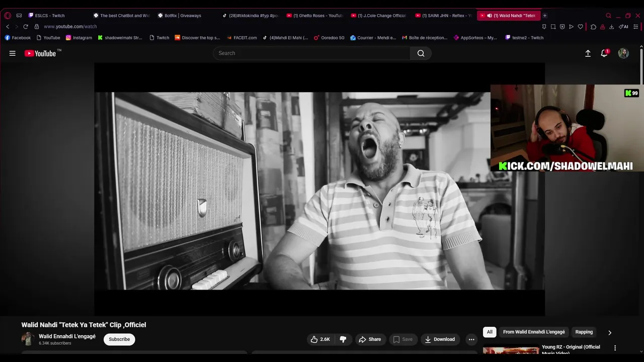Select From Walid Ennahdi L'engagé chip
Viewport: 644px width, 362px height.
[x=534, y=332]
